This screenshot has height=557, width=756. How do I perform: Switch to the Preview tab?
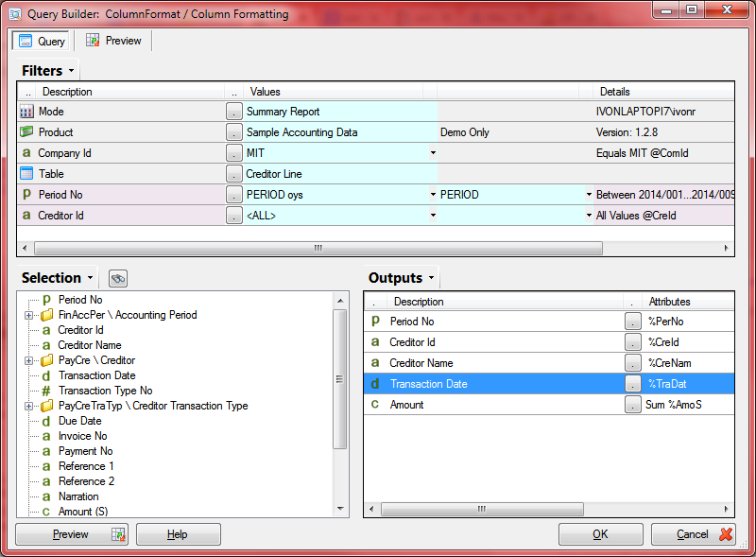(113, 41)
